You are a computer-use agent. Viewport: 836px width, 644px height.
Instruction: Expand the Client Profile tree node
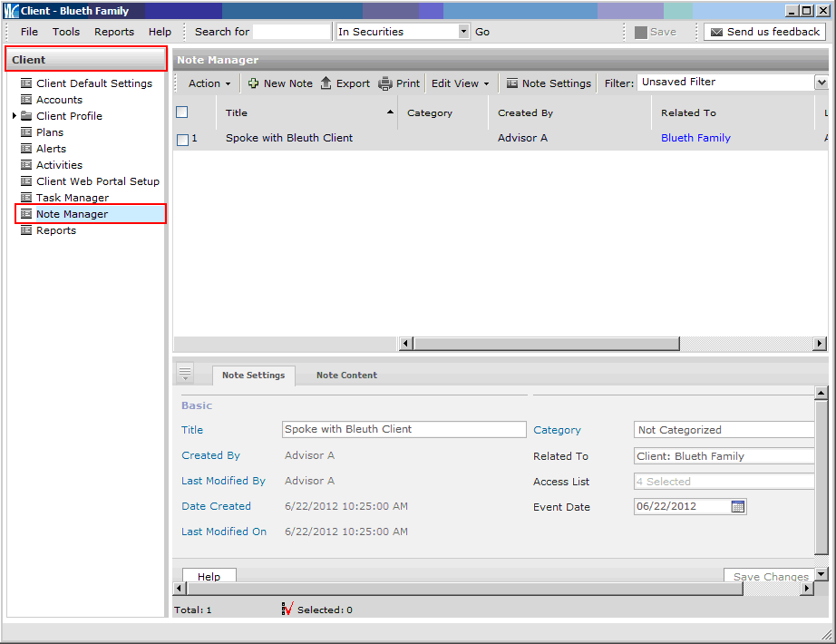(x=14, y=116)
